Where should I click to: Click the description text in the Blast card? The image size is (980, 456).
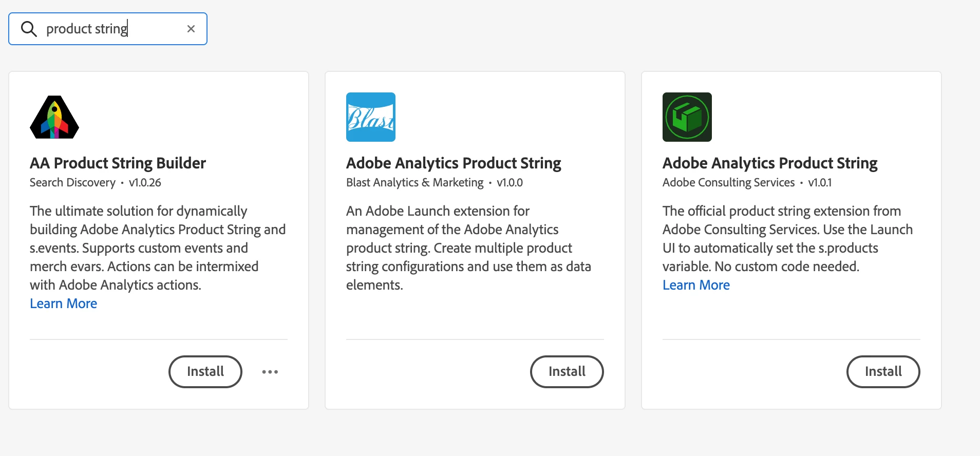[x=467, y=248]
